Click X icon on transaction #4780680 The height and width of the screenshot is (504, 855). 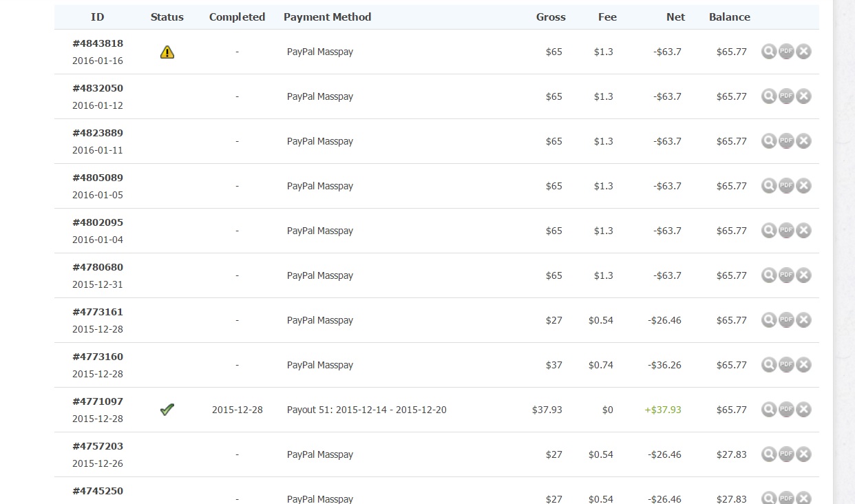803,275
